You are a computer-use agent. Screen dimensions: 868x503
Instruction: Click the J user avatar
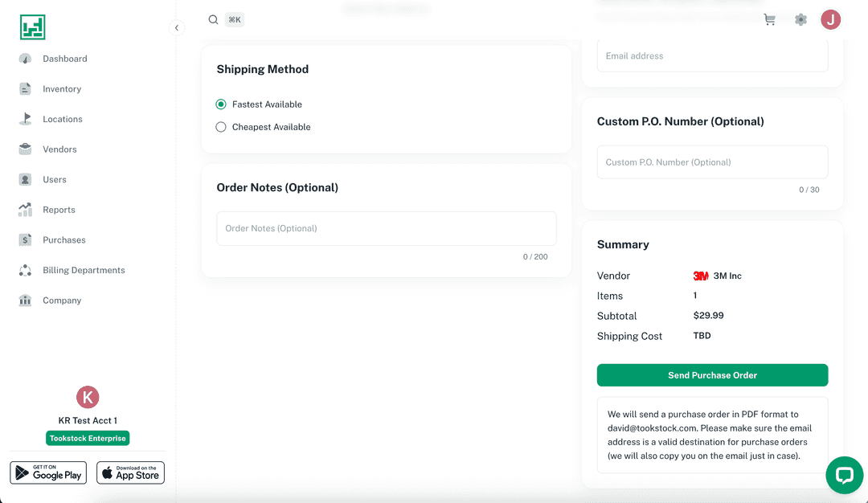tap(830, 20)
